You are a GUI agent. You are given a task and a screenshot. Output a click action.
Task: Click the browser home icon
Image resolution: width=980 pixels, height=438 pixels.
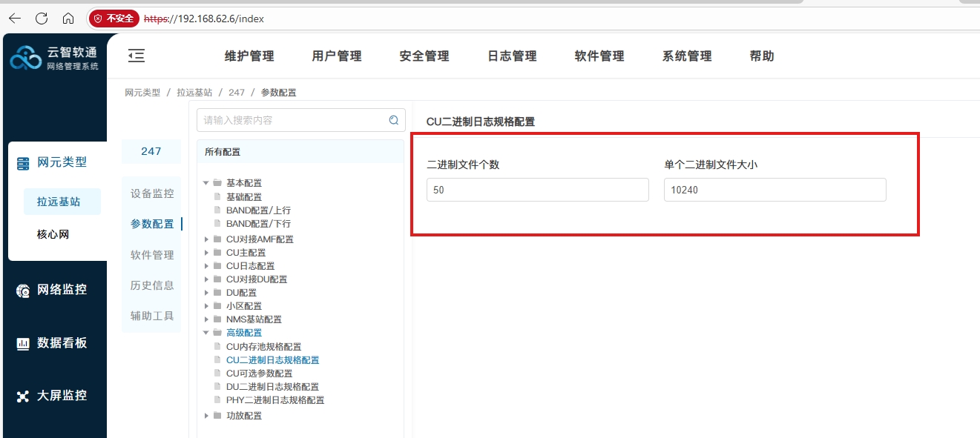point(68,19)
